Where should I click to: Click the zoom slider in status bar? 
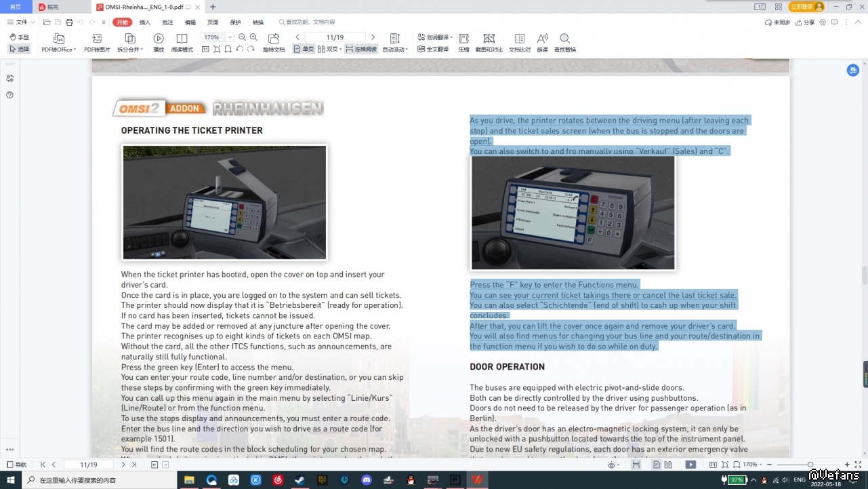coord(810,465)
